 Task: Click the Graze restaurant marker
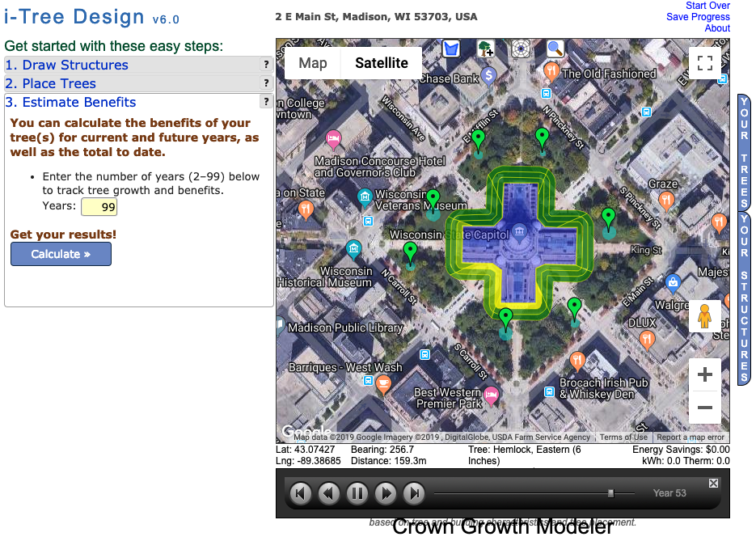(665, 201)
